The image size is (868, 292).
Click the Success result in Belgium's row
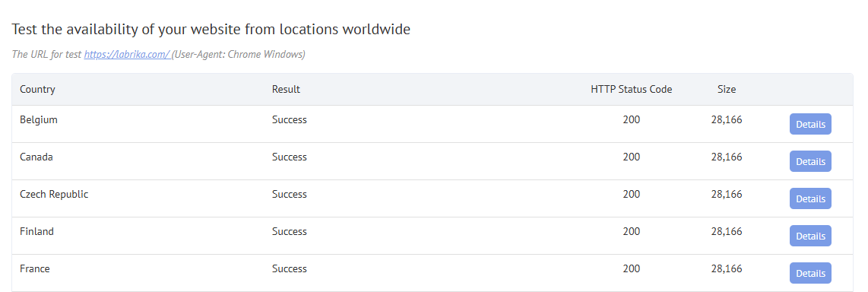289,119
